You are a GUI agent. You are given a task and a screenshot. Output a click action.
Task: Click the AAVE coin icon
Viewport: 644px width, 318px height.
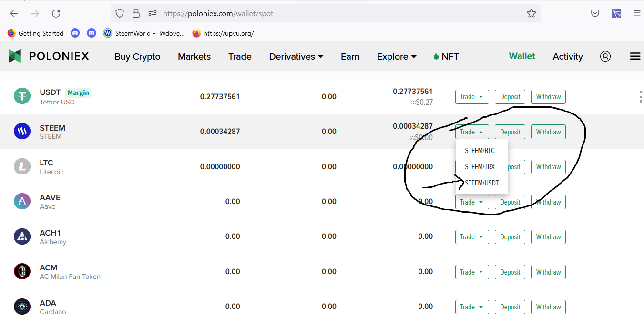pyautogui.click(x=22, y=202)
